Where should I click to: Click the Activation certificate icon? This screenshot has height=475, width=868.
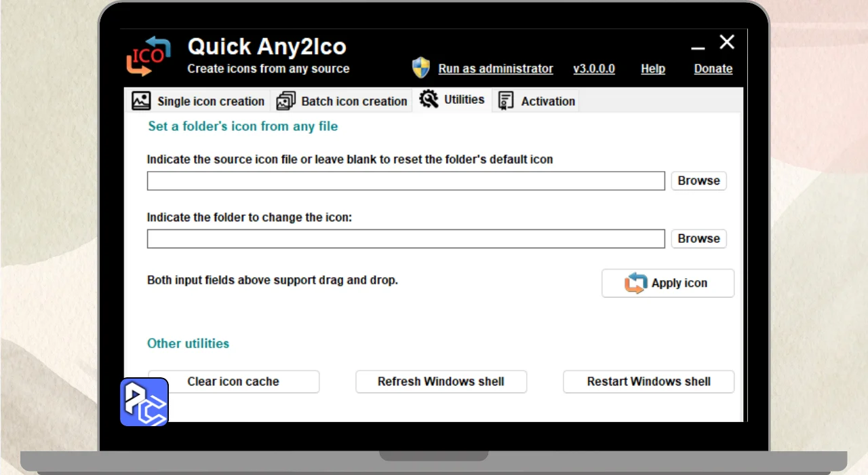pos(505,101)
